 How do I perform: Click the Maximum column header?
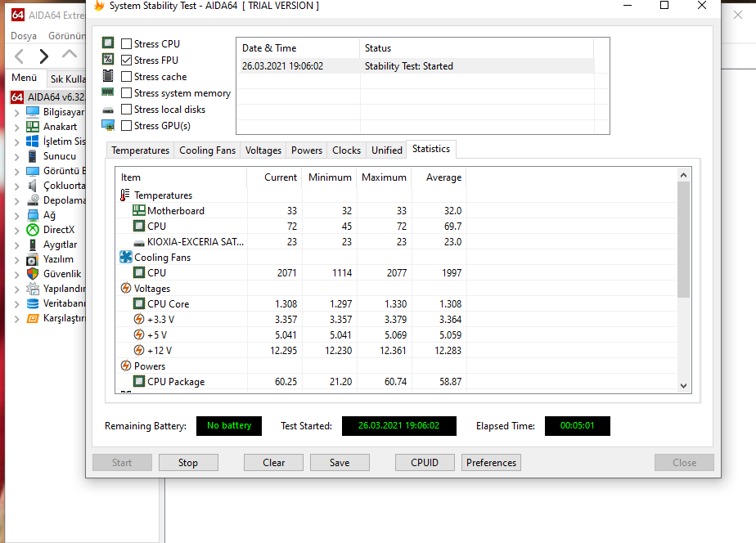385,177
